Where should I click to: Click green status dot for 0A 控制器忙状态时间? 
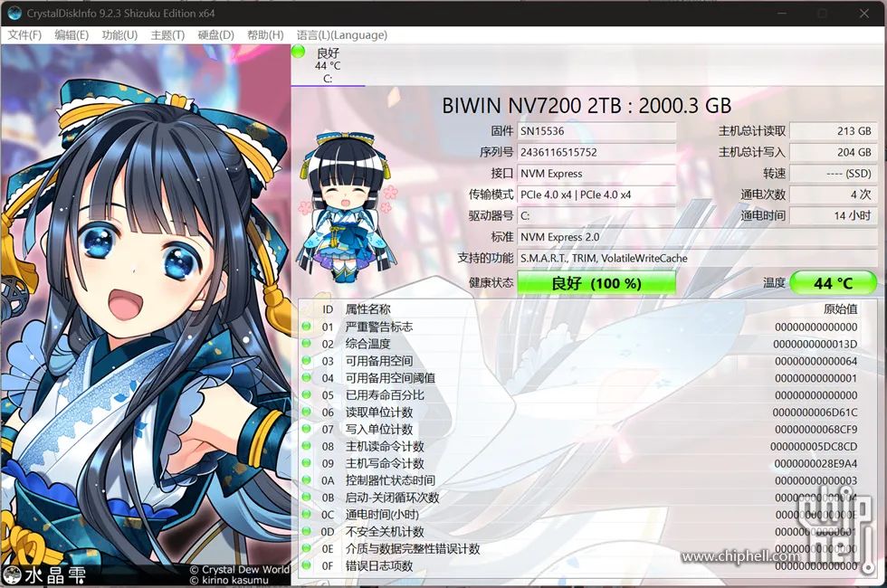pyautogui.click(x=307, y=480)
